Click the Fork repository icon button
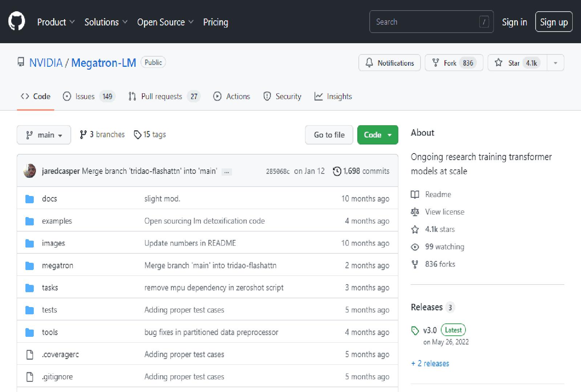581x392 pixels. (436, 63)
